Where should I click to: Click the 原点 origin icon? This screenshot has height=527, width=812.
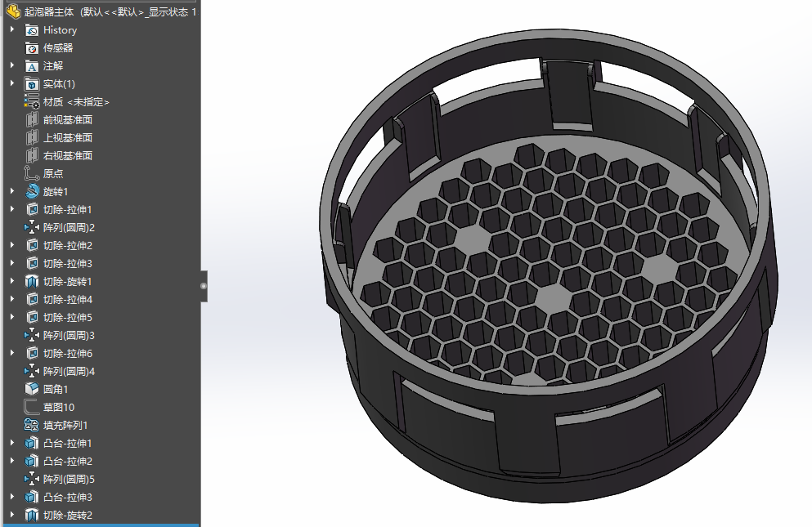tap(32, 174)
